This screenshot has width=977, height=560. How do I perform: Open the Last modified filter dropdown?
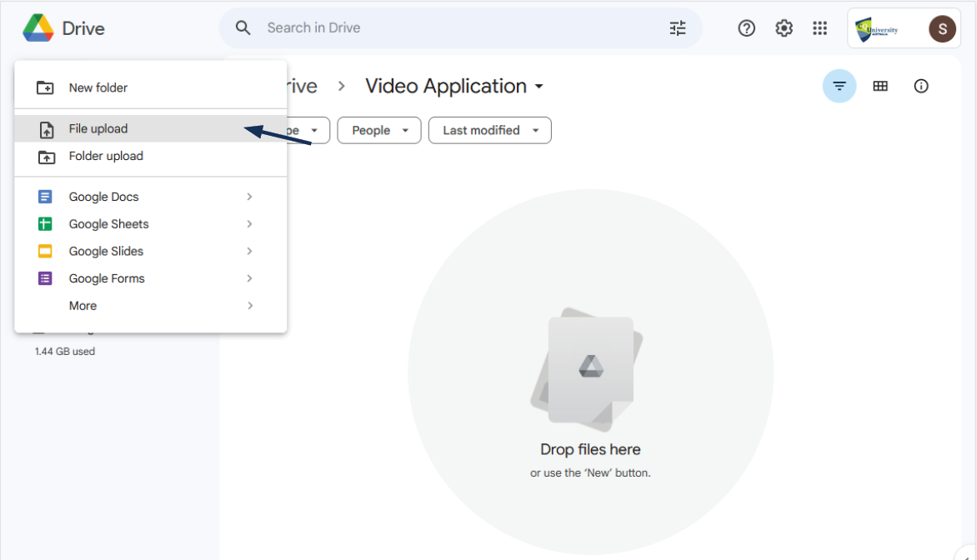point(489,130)
